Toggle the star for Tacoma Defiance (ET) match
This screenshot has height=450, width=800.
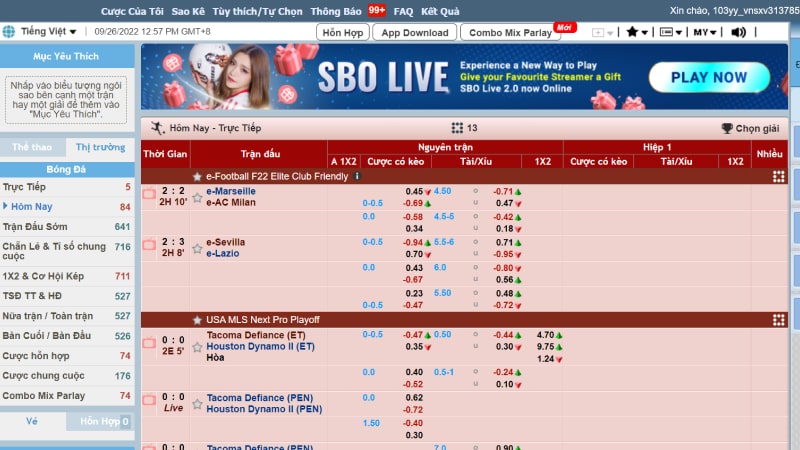pyautogui.click(x=197, y=347)
